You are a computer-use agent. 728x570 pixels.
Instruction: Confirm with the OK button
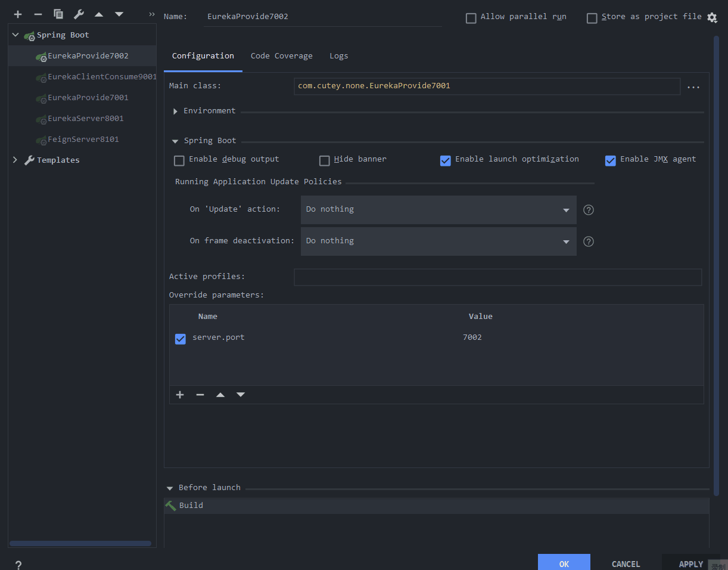coord(564,563)
